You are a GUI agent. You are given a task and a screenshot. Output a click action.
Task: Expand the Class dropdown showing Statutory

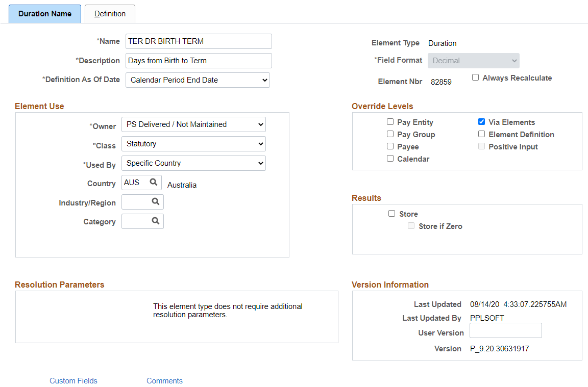click(x=193, y=144)
